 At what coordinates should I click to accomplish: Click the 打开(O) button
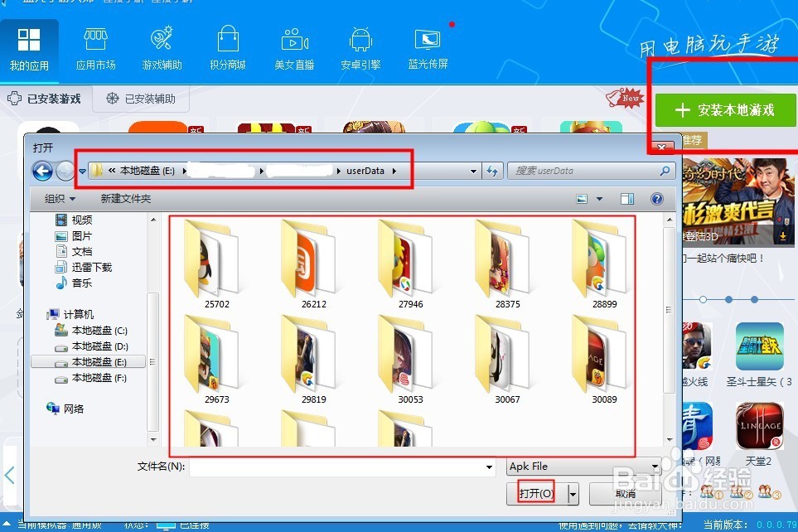pos(536,493)
